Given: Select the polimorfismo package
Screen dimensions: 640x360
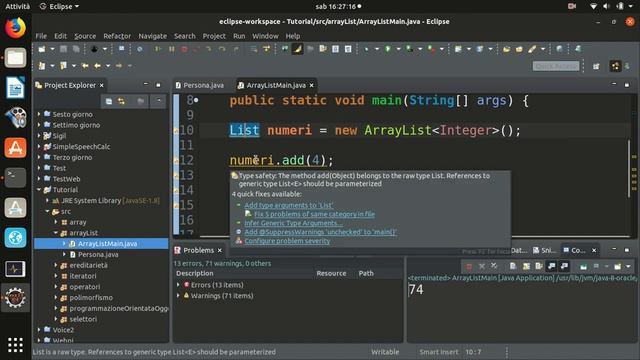Looking at the screenshot, I should click(x=91, y=298).
